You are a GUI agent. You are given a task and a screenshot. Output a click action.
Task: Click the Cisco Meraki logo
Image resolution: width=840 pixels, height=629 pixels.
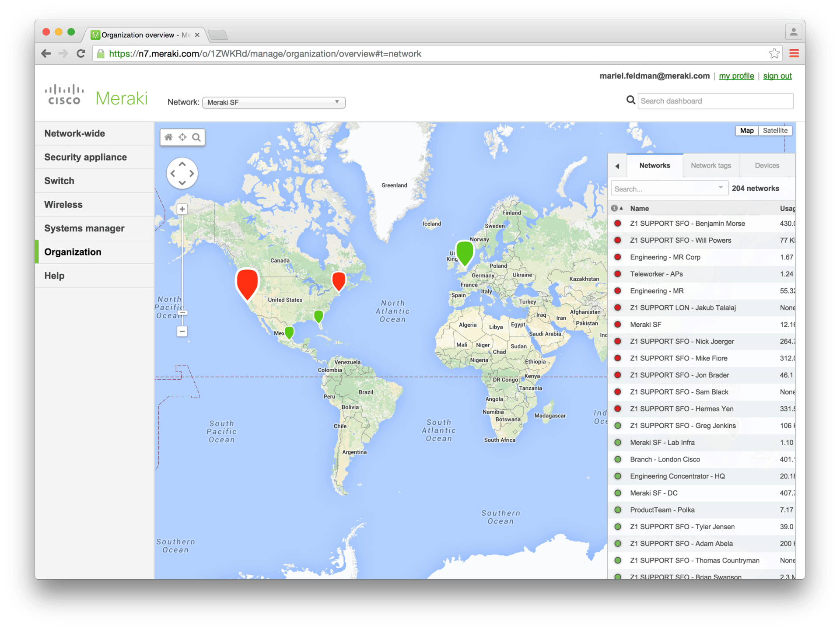pyautogui.click(x=96, y=95)
